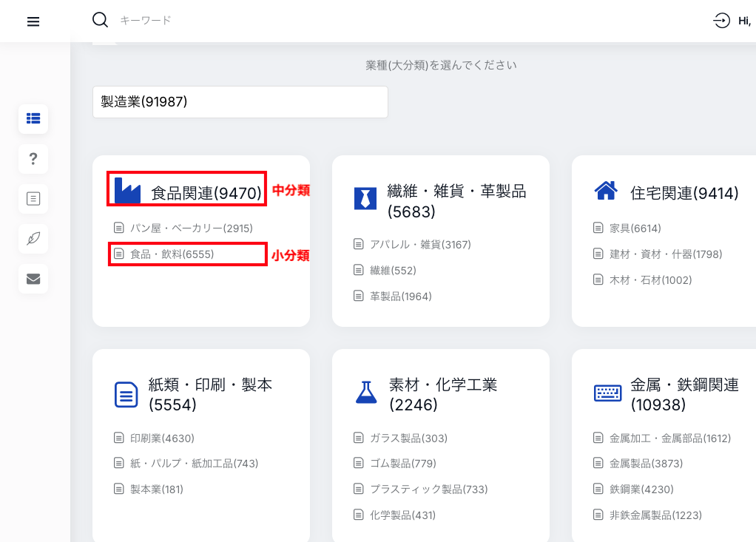Click the flask icon for 素材・化学工業
756x542 pixels.
[x=366, y=393]
